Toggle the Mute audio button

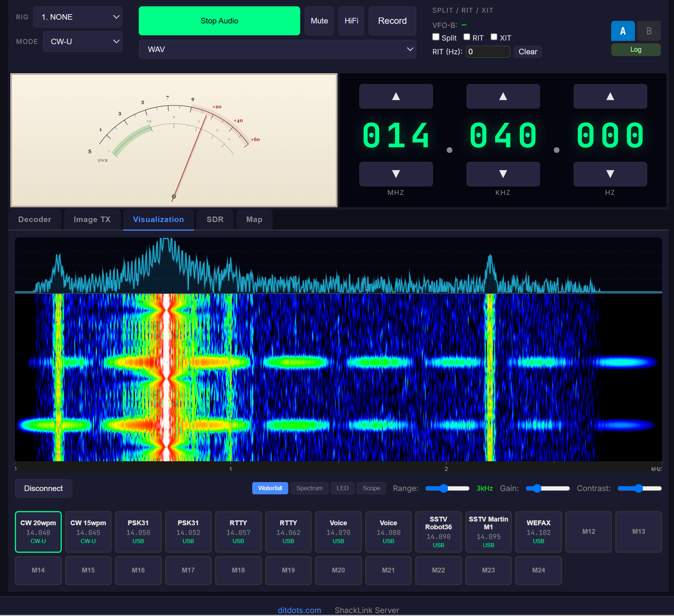pyautogui.click(x=319, y=21)
